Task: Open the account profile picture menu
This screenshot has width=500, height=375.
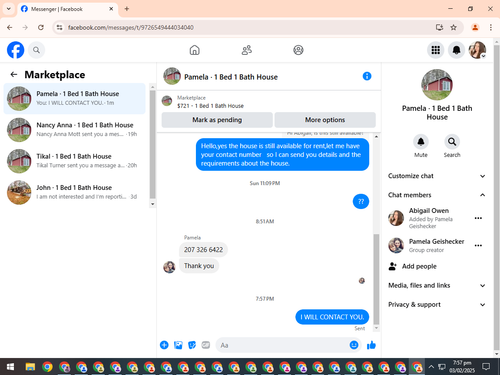Action: coord(477,50)
